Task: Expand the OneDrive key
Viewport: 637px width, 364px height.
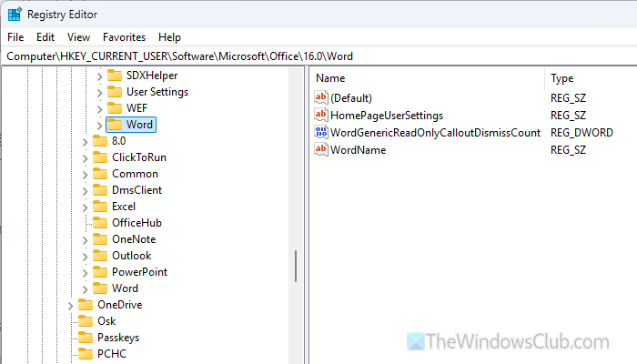Action: pyautogui.click(x=70, y=306)
